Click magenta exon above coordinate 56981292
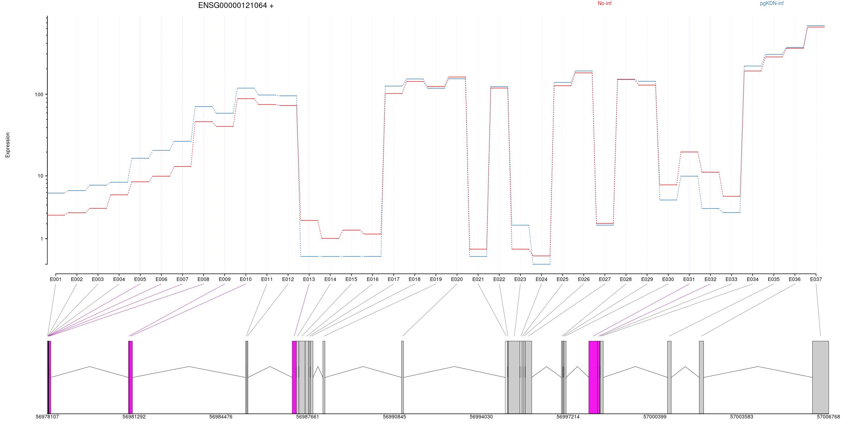Viewport: 868px width, 434px height. pyautogui.click(x=131, y=377)
